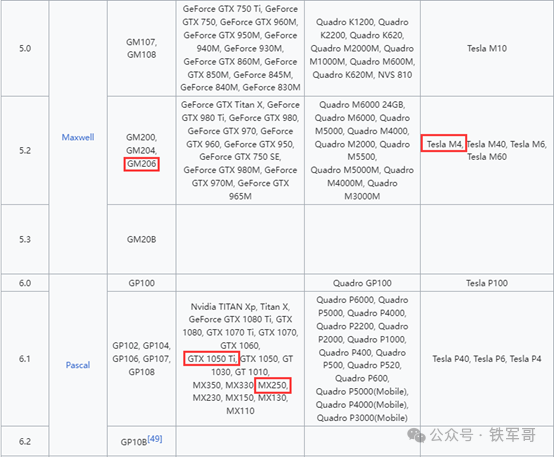Screen dimensions: 554x457
Task: Click the GM107, GM108 GPU cell
Action: click(141, 48)
